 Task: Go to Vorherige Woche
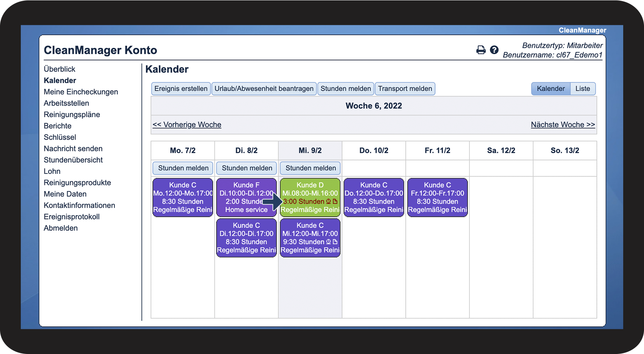click(187, 125)
